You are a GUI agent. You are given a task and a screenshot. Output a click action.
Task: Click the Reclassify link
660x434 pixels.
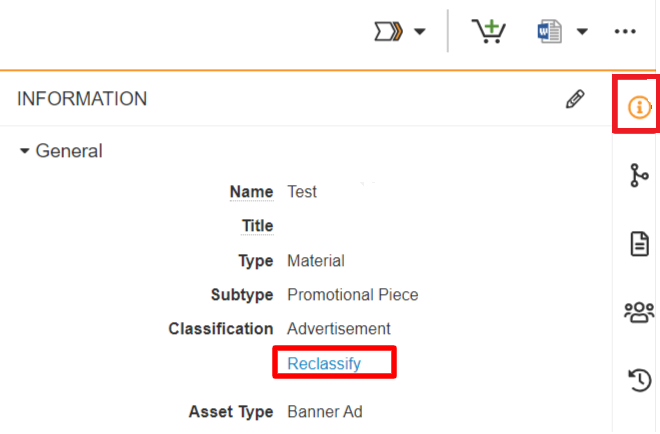(x=324, y=363)
